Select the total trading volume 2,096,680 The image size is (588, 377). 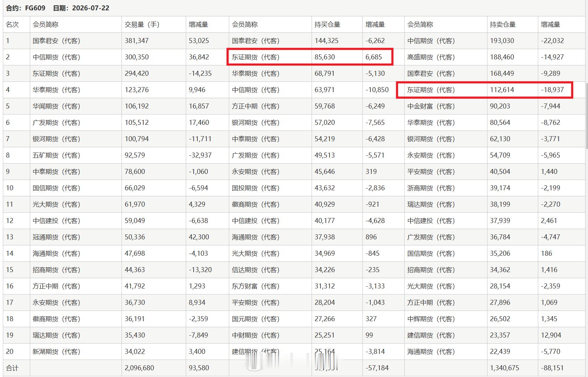[x=139, y=368]
